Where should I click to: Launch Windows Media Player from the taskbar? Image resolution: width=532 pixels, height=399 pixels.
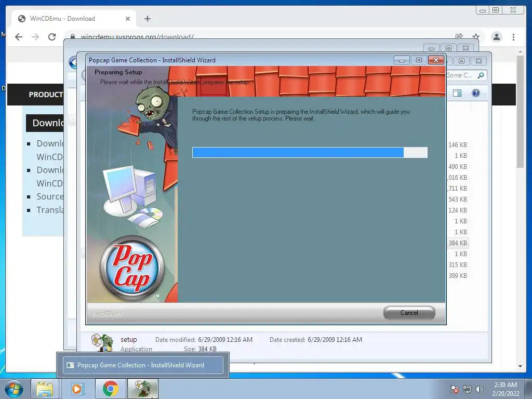(x=77, y=389)
